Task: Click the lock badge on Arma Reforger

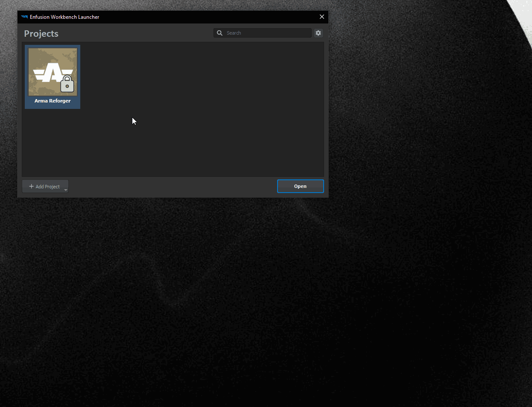Action: click(x=67, y=84)
